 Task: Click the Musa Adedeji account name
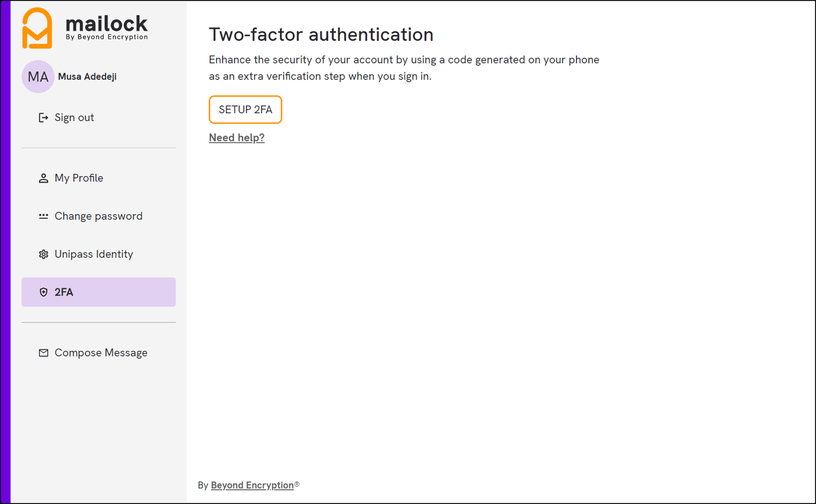[86, 76]
